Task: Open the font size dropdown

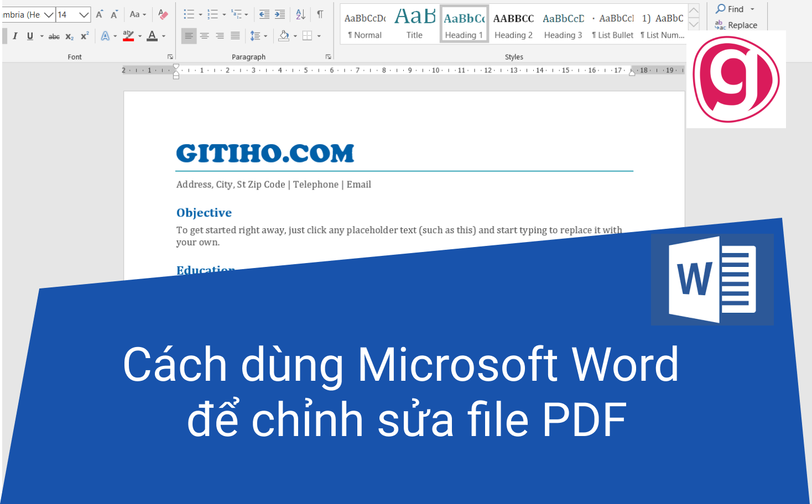Action: 84,15
